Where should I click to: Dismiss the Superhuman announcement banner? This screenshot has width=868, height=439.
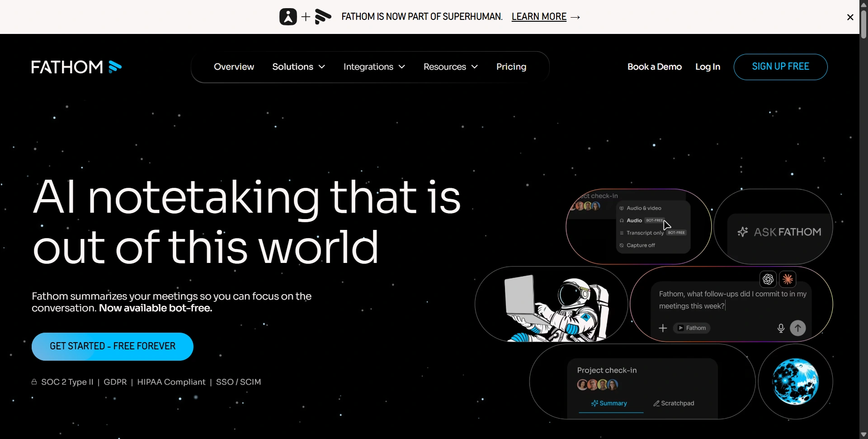click(850, 17)
